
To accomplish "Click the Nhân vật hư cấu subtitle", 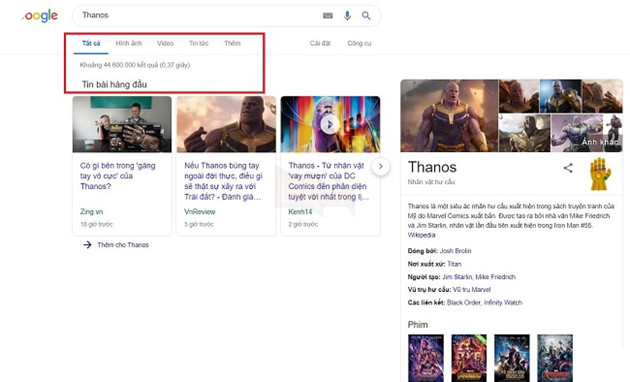I will point(431,182).
